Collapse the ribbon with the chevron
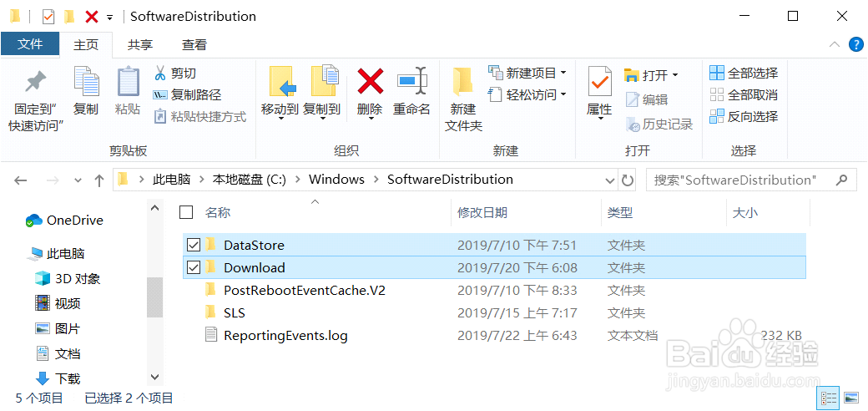Viewport: 868px width, 411px height. pyautogui.click(x=835, y=44)
